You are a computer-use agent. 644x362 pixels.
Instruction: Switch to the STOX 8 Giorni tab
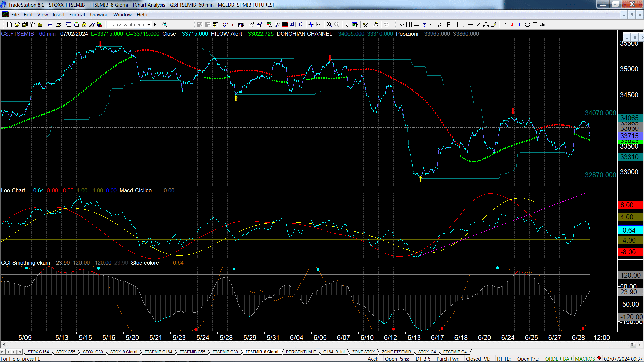[124, 352]
